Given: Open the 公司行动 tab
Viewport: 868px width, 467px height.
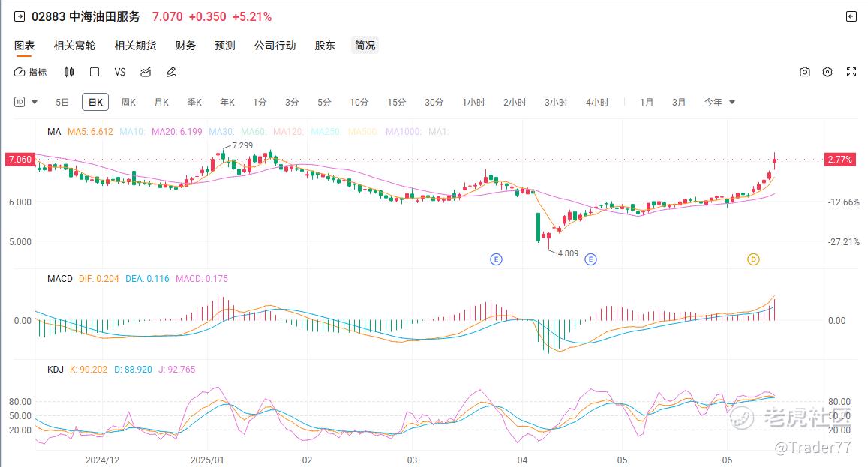Looking at the screenshot, I should pyautogui.click(x=275, y=46).
